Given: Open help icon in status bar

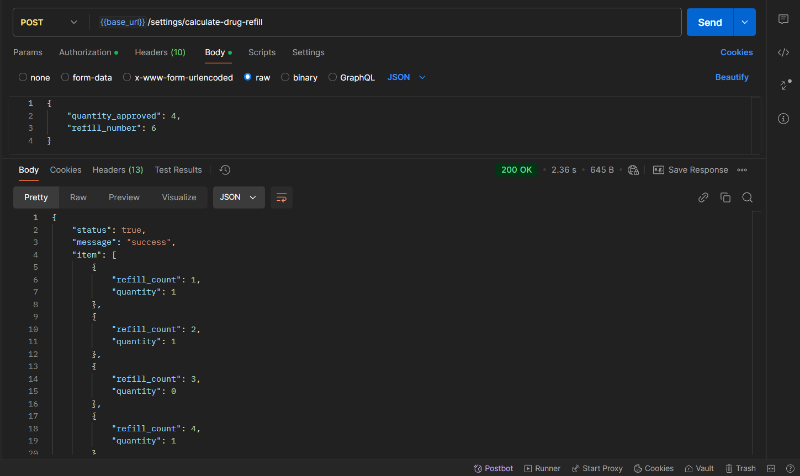Looking at the screenshot, I should tap(790, 468).
